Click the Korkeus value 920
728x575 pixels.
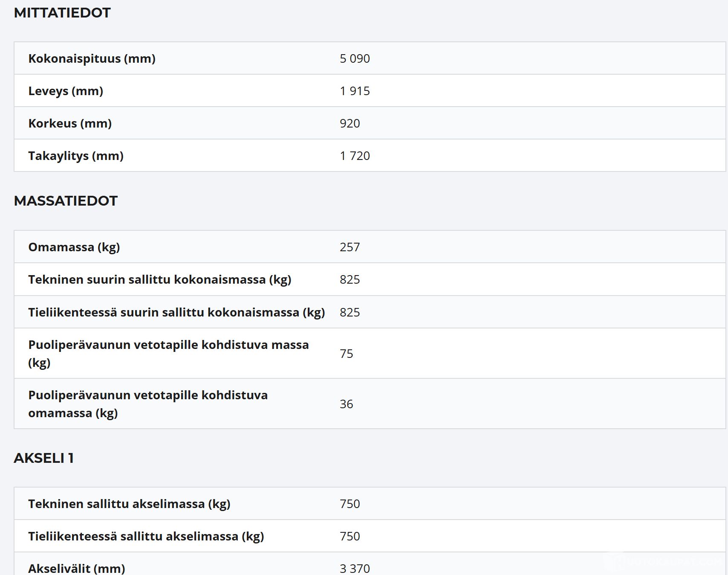[x=350, y=123]
